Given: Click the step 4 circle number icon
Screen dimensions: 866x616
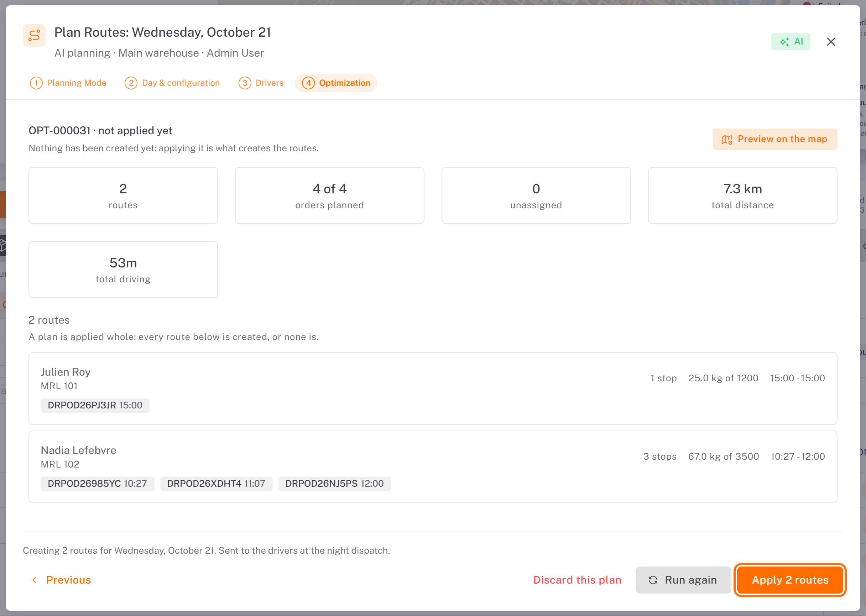Looking at the screenshot, I should [x=308, y=83].
